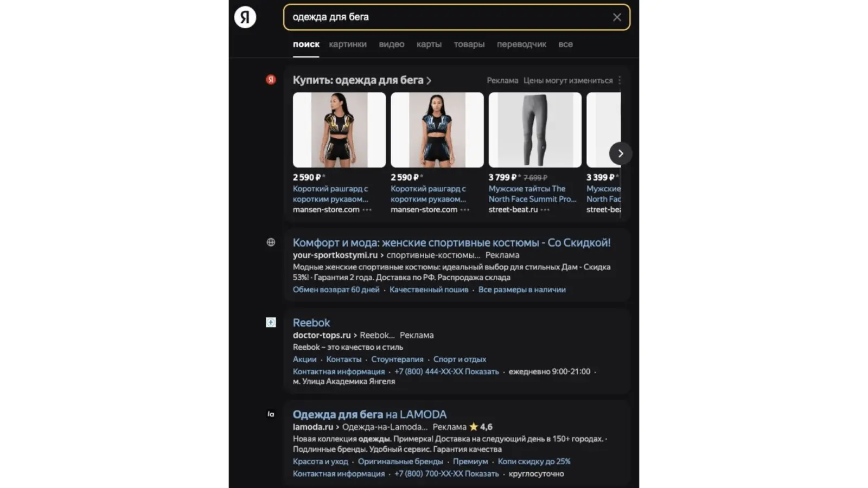Show the Reebok phone number '+7 (800) 444'
The height and width of the screenshot is (488, 868).
tap(446, 371)
